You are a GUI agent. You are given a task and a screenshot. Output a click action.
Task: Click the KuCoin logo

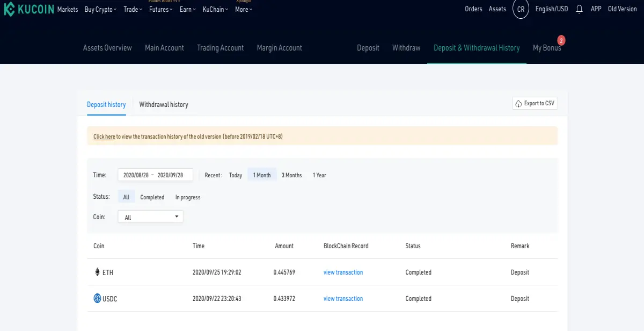click(28, 10)
